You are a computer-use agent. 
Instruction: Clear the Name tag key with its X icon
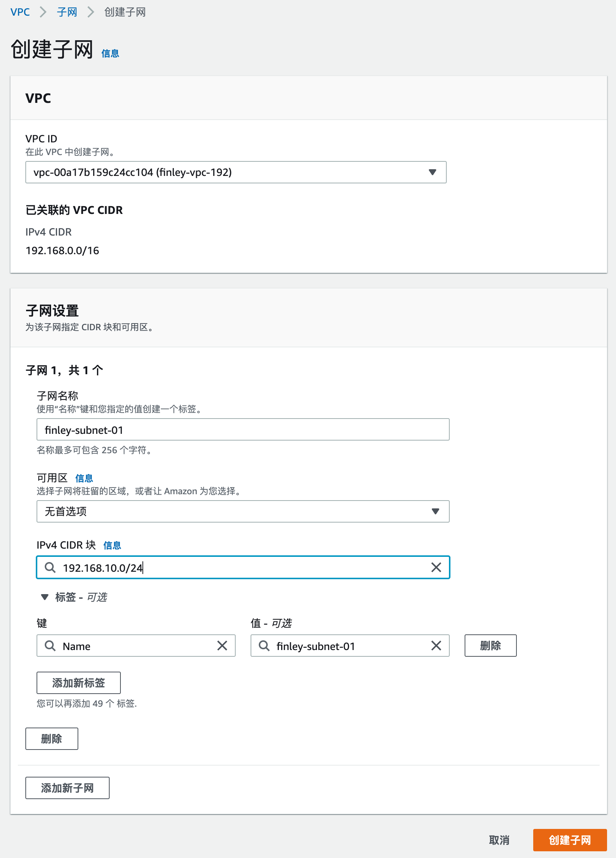223,646
